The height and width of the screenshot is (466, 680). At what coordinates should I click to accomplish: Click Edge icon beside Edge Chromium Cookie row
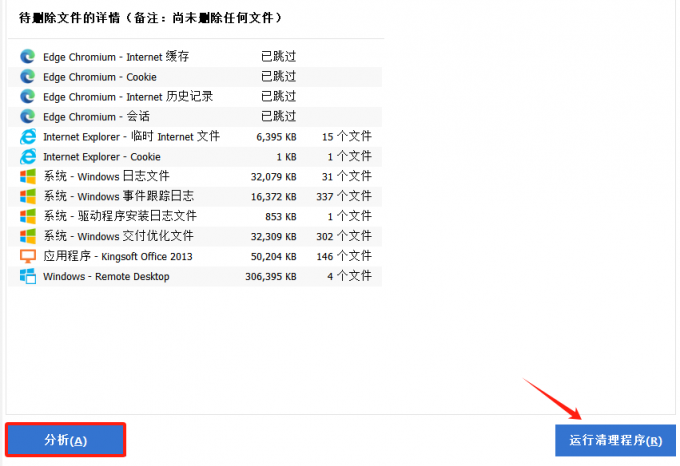(x=28, y=77)
